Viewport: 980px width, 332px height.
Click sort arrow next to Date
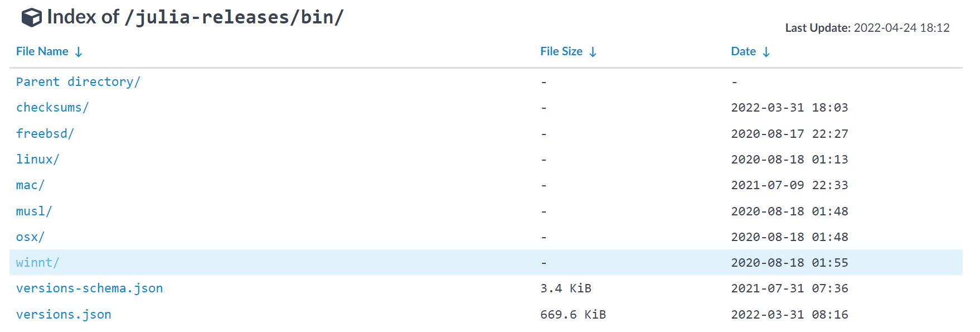[x=766, y=52]
